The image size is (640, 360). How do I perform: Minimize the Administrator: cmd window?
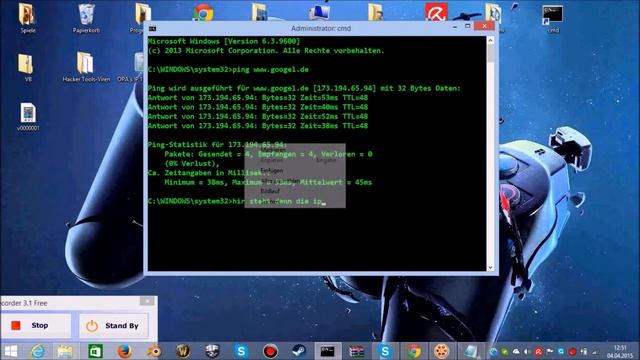(455, 27)
